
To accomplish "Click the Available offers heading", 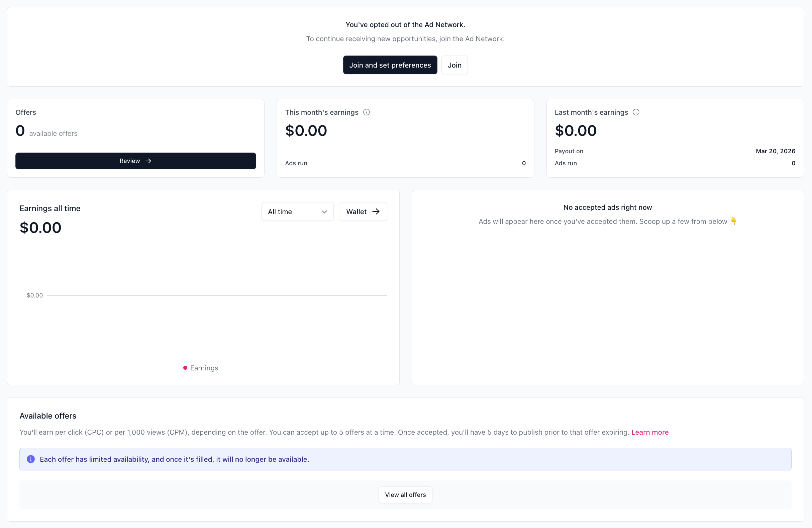I will (48, 416).
